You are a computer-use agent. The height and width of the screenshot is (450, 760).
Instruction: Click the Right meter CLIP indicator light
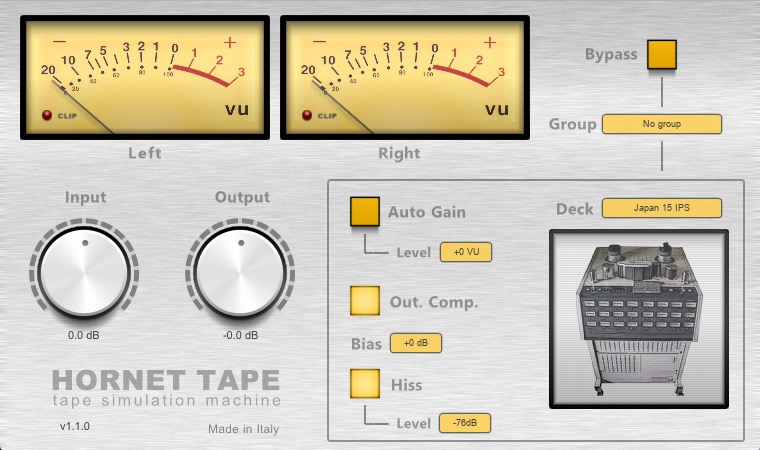[x=307, y=115]
